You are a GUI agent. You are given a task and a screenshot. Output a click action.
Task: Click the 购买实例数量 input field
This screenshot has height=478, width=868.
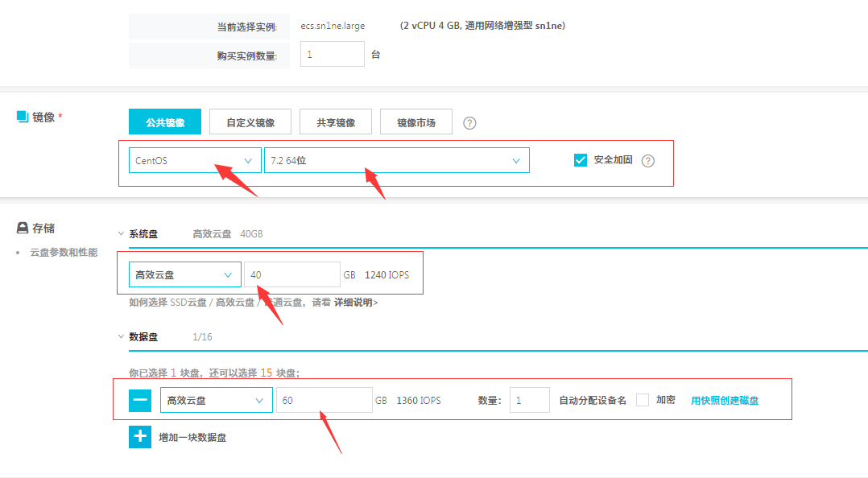(x=332, y=55)
